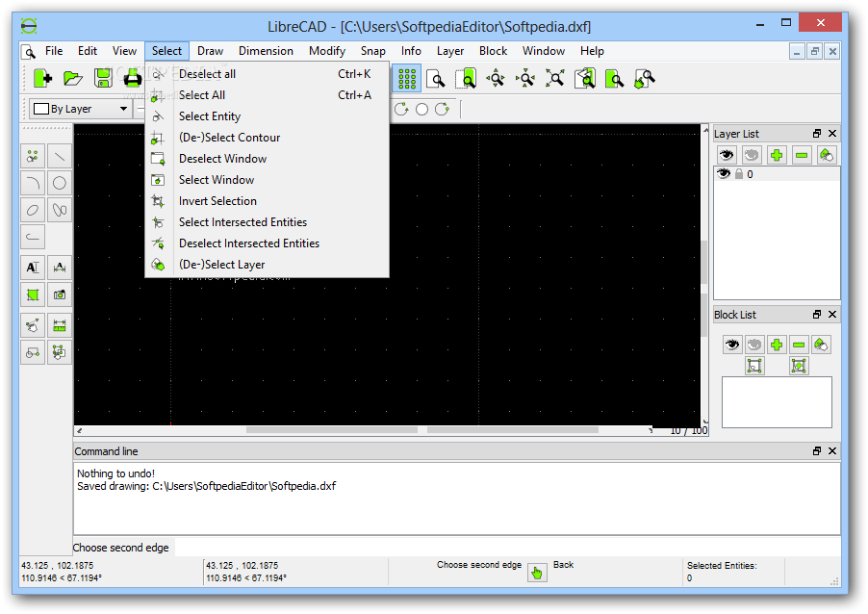Screen dimensions: 868x614
Task: Choose (De-)Select Layer menu entry
Action: coord(267,265)
